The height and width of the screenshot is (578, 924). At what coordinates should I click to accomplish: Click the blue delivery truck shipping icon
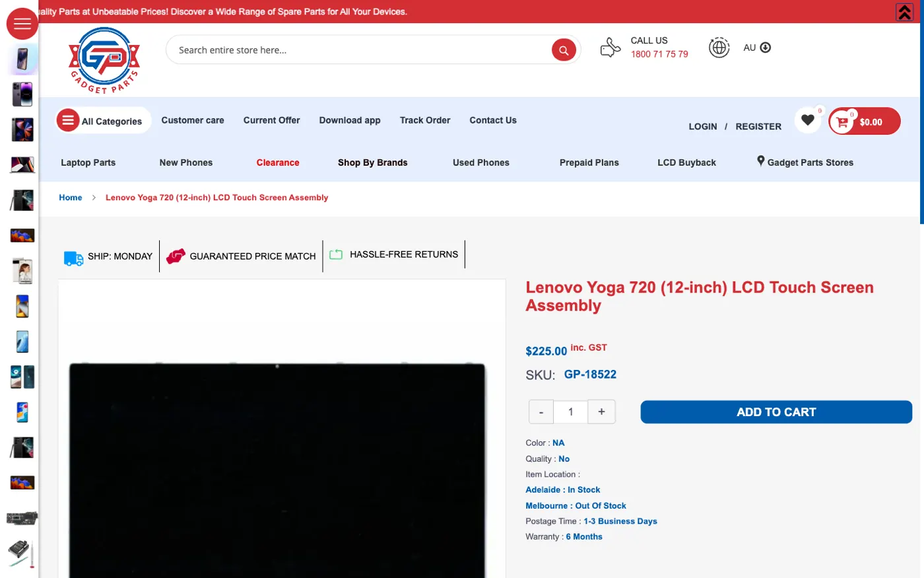coord(73,258)
